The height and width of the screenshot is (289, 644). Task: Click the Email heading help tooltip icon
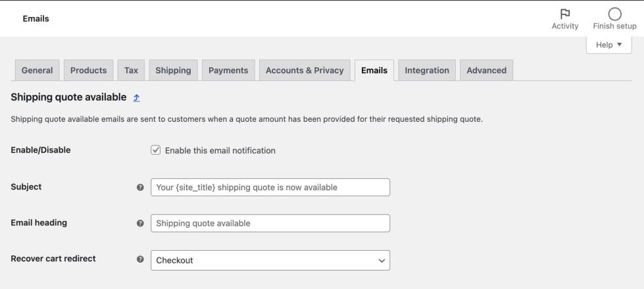(140, 223)
